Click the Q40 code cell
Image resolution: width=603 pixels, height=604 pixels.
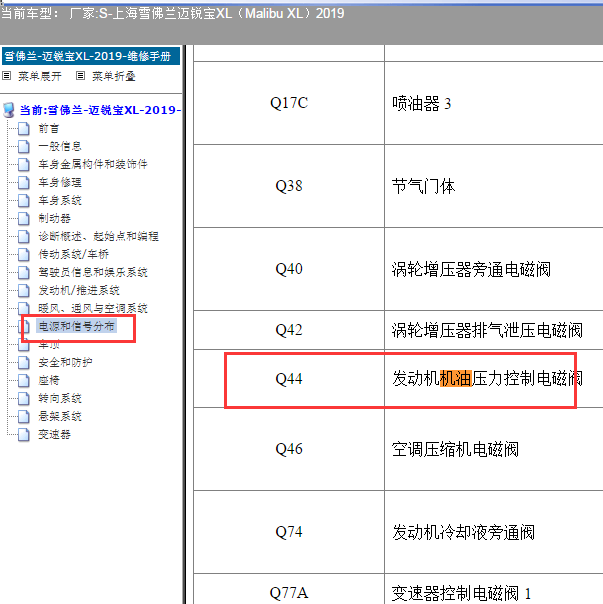click(289, 269)
